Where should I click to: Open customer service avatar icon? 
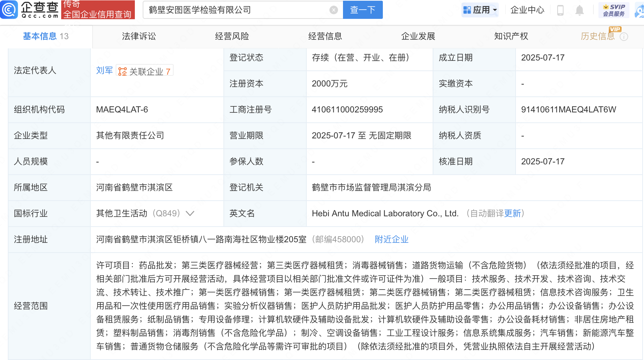point(639,10)
